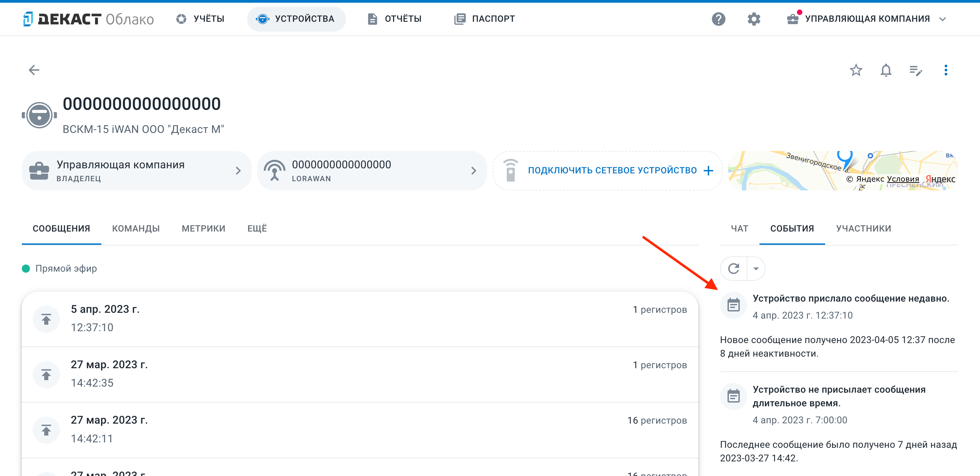Open the УЧЁТЫ section
This screenshot has width=980, height=476.
[x=200, y=19]
